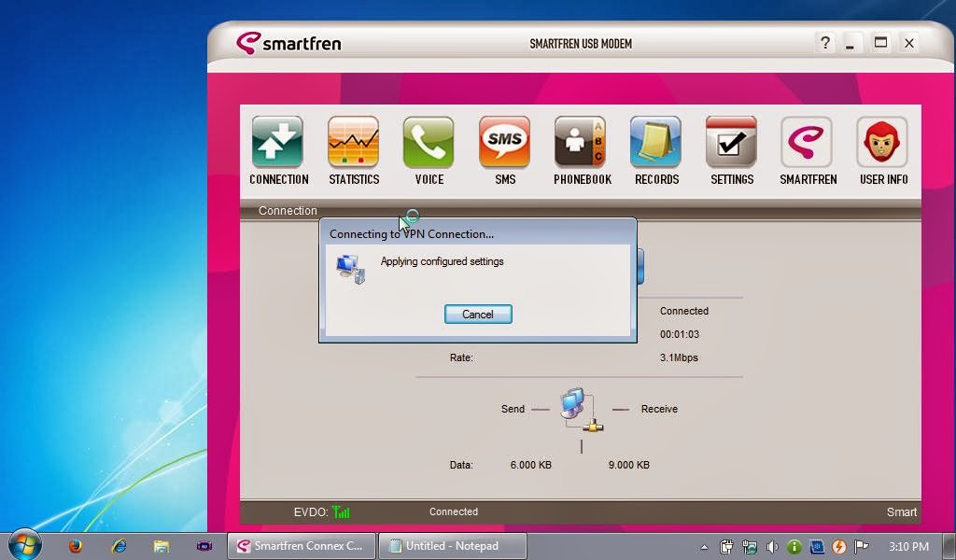The height and width of the screenshot is (560, 956).
Task: Open the User Info monkey icon
Action: 882,142
